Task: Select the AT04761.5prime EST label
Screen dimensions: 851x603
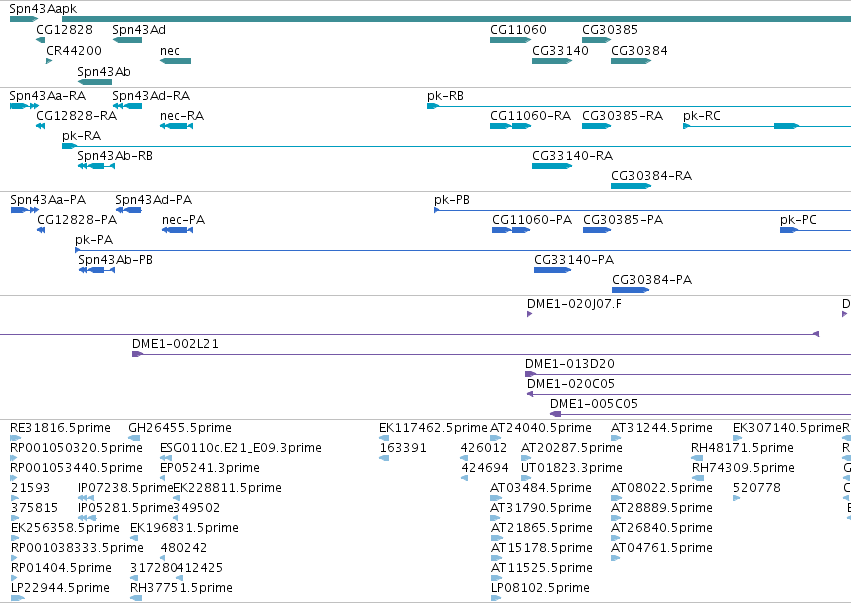Action: 662,549
